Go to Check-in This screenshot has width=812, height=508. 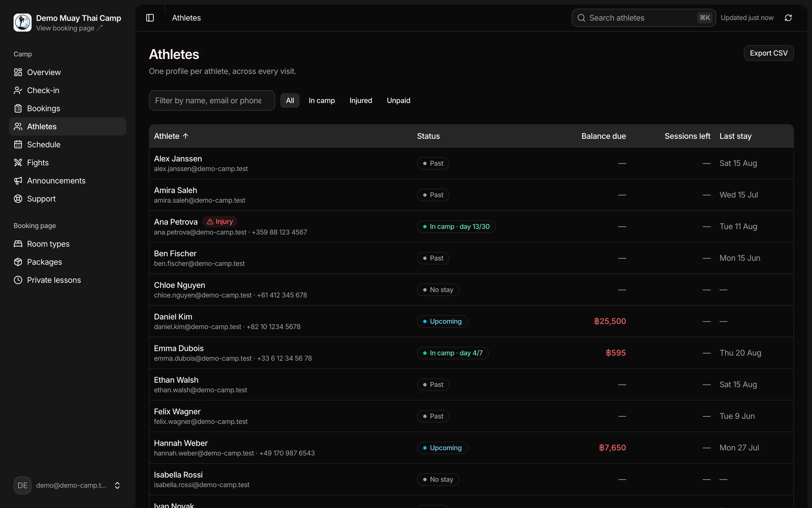tap(68, 90)
